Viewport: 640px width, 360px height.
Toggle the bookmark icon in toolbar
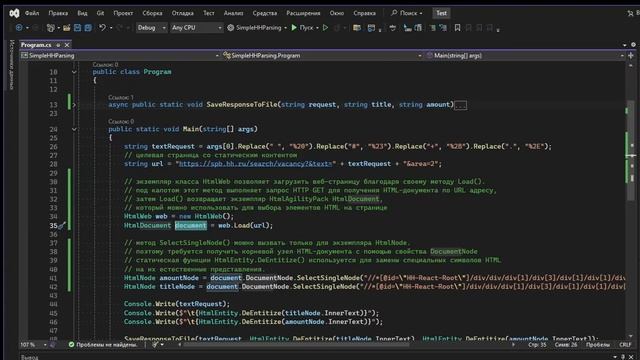(x=458, y=28)
